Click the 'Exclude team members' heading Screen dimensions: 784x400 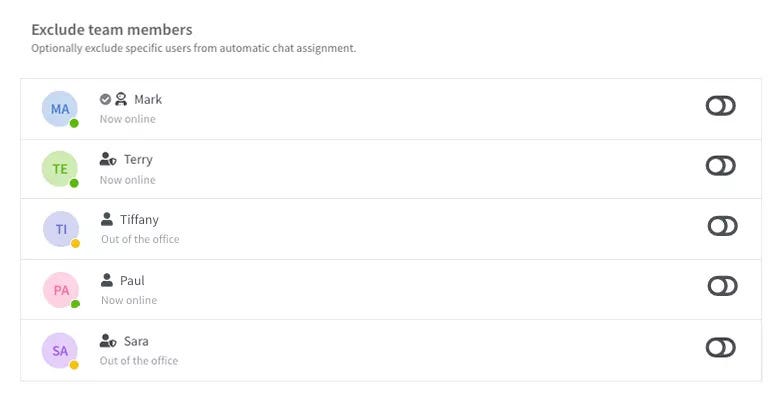111,30
